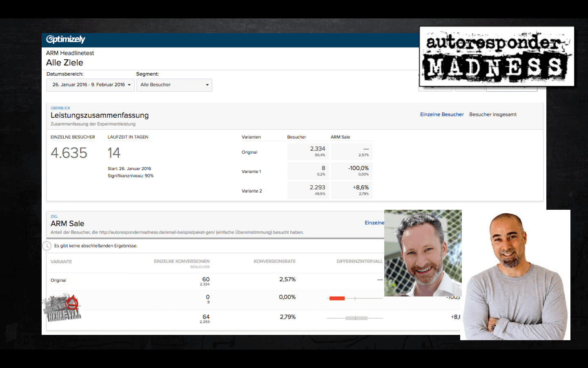Click 'Variante 2' in the Varianten summary
Image resolution: width=588 pixels, height=368 pixels.
click(x=252, y=191)
